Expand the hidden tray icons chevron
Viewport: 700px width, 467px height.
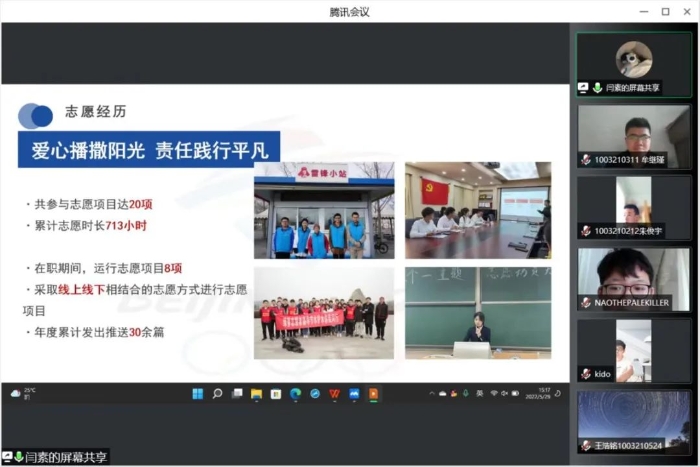432,393
